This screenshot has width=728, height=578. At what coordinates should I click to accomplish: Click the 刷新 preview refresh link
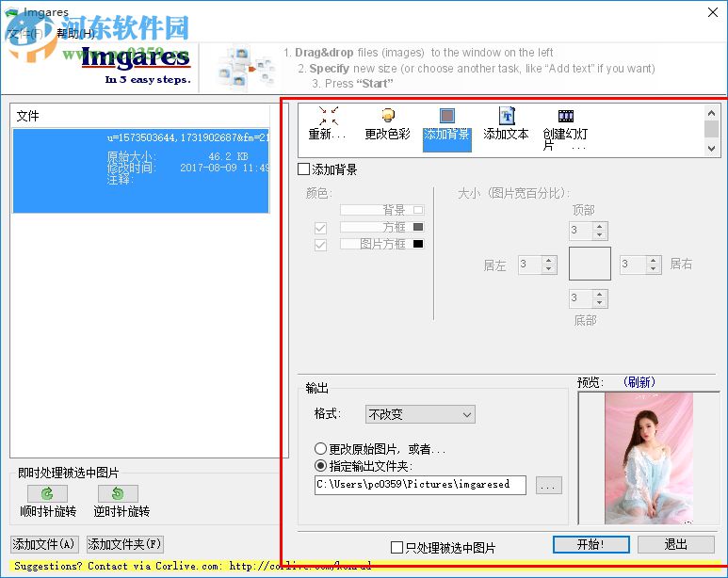(x=639, y=382)
